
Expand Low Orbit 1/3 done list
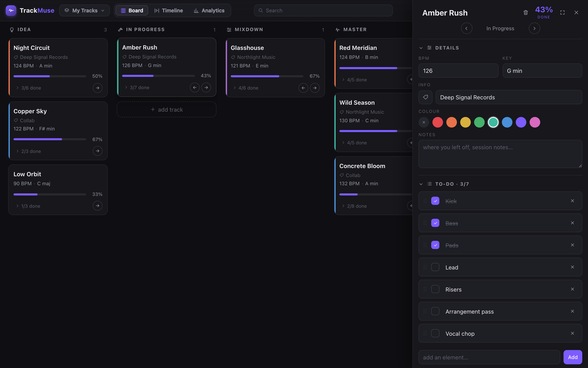pos(28,206)
